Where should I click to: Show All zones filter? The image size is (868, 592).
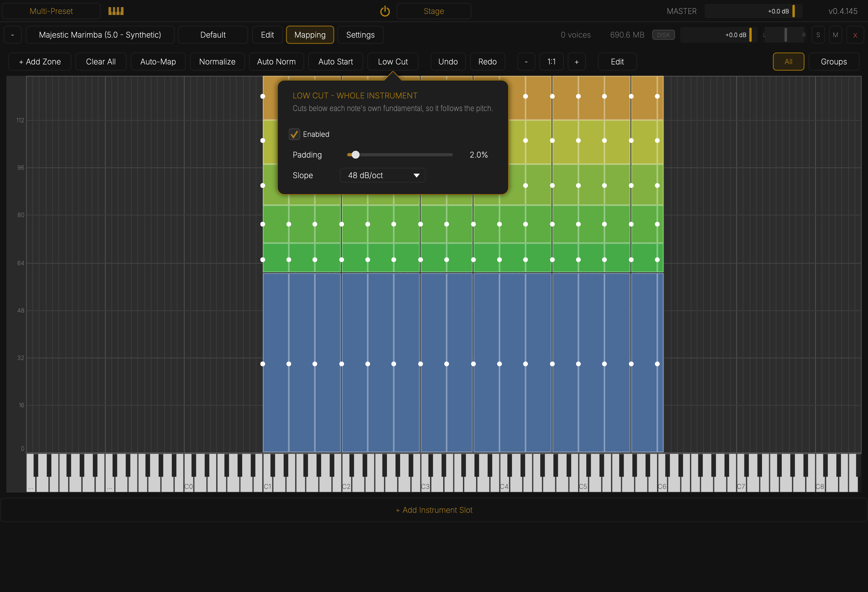pos(789,62)
